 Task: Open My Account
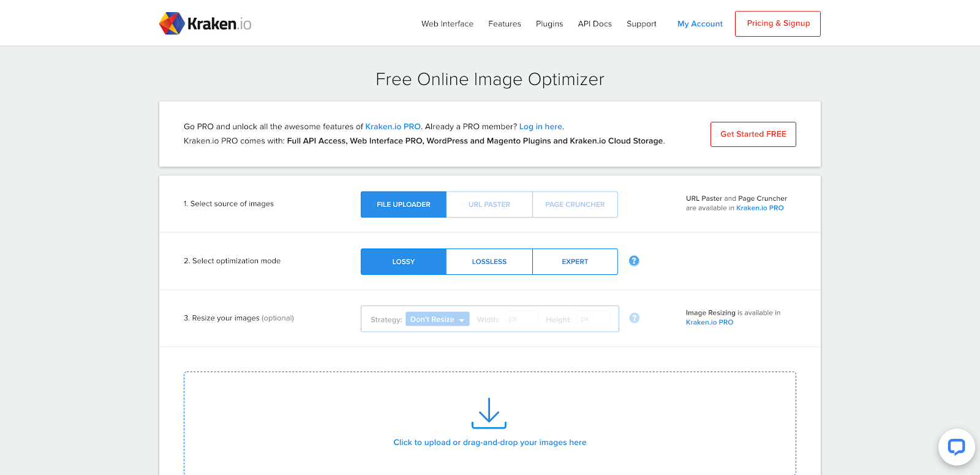coord(700,24)
